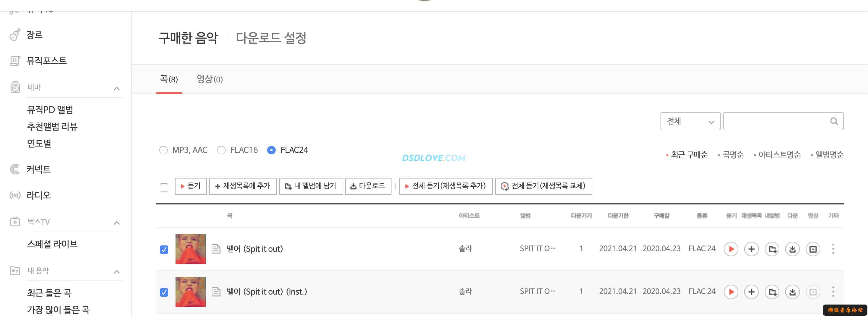Screen dimensions: 868x316
Task: Check the select-all songs checkbox
Action: coord(164,187)
